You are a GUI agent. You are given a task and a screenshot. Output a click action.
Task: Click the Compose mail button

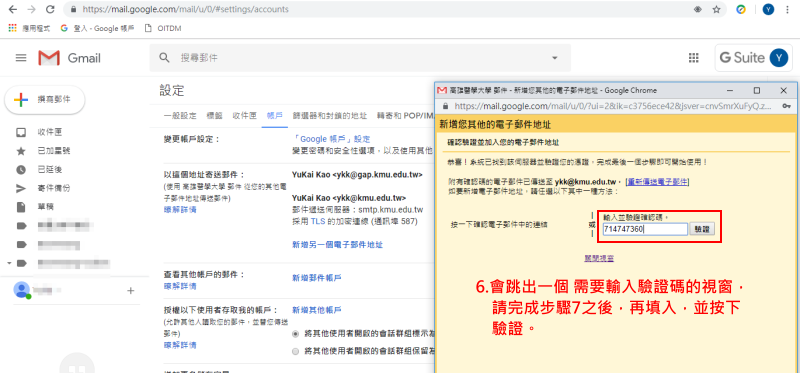(x=45, y=100)
